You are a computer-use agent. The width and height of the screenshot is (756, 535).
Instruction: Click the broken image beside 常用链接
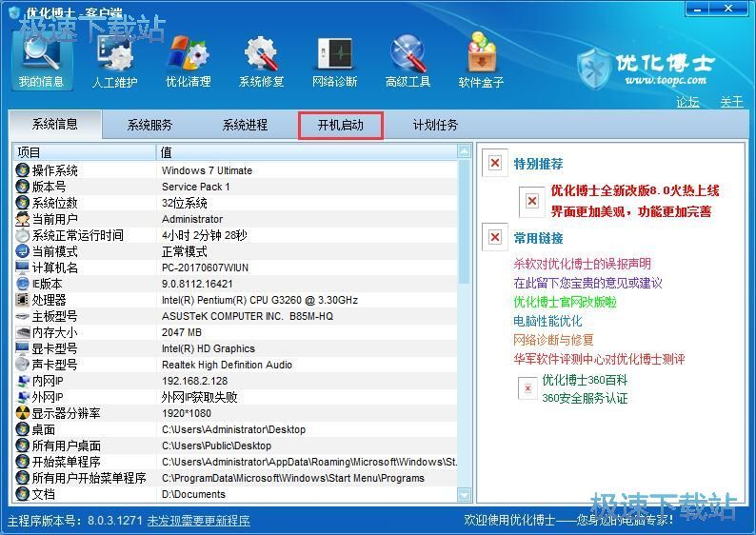coord(495,237)
